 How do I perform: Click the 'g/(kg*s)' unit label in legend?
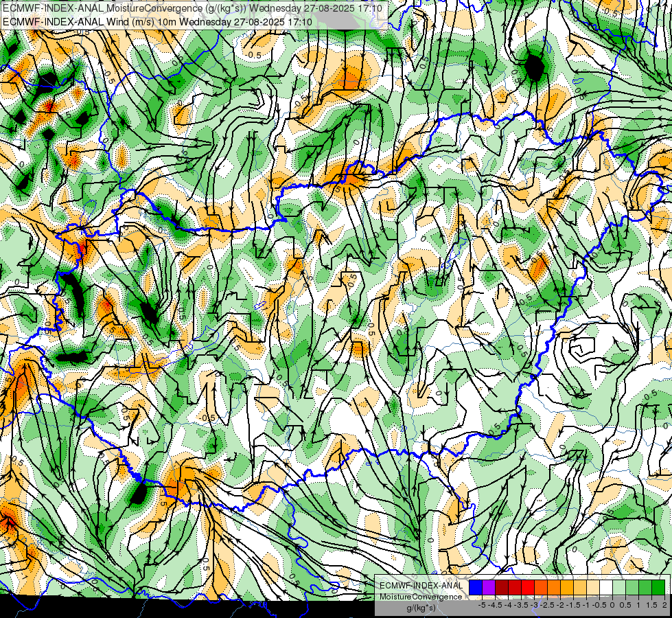(x=421, y=608)
